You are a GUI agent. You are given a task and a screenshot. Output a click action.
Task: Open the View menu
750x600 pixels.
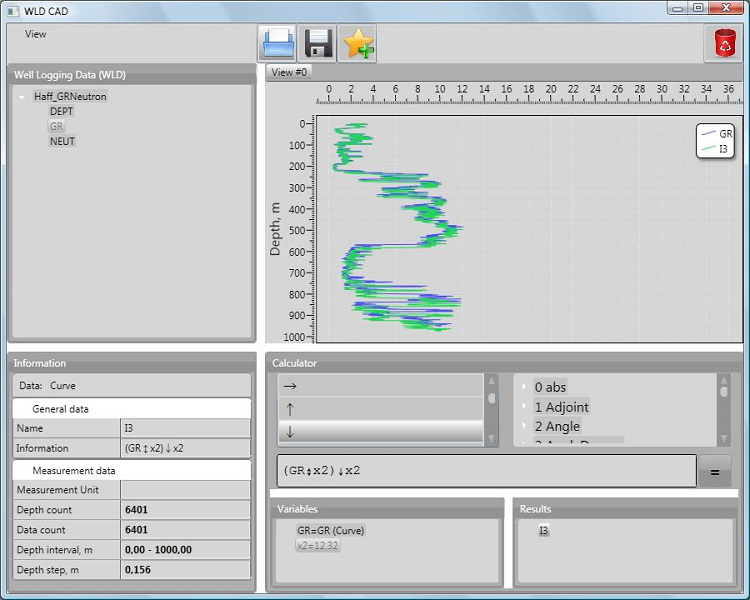(36, 34)
